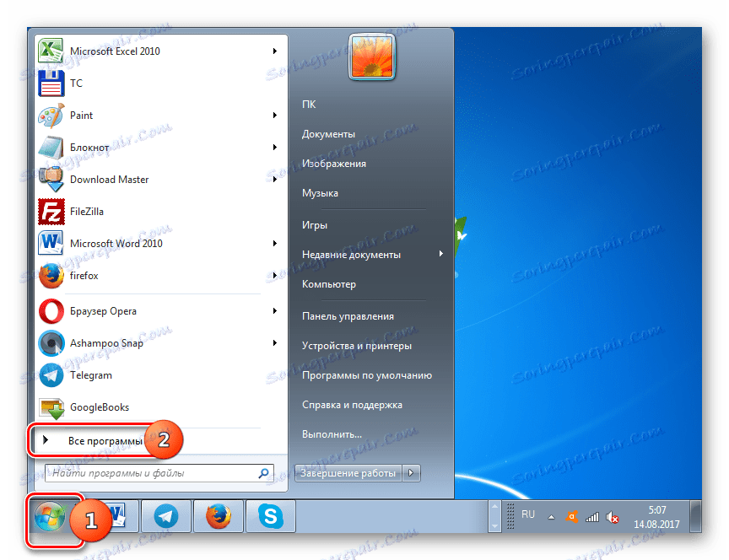This screenshot has height=560, width=729.
Task: Focus the Найти программы и файлы field
Action: pyautogui.click(x=159, y=473)
